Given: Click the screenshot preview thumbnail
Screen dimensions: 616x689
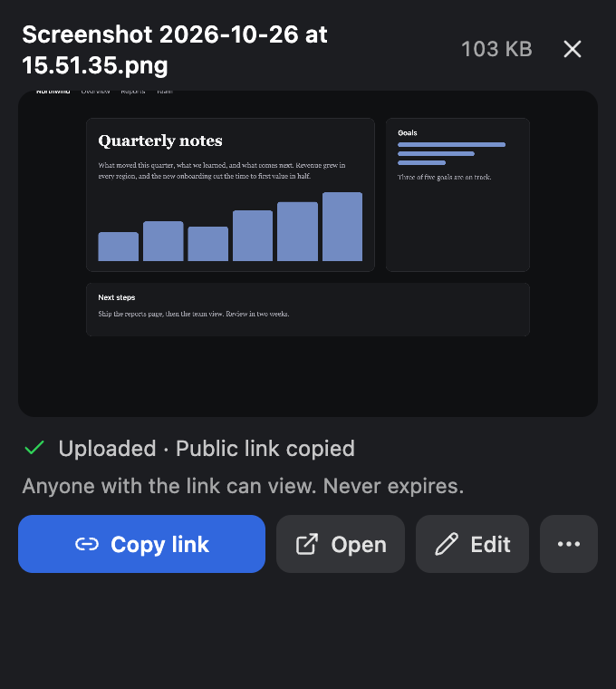Looking at the screenshot, I should [308, 254].
